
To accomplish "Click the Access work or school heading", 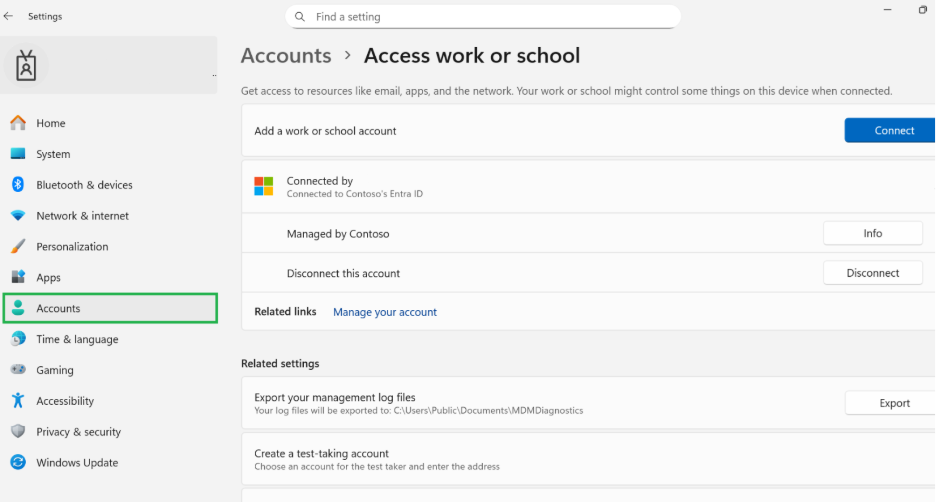I will [472, 56].
